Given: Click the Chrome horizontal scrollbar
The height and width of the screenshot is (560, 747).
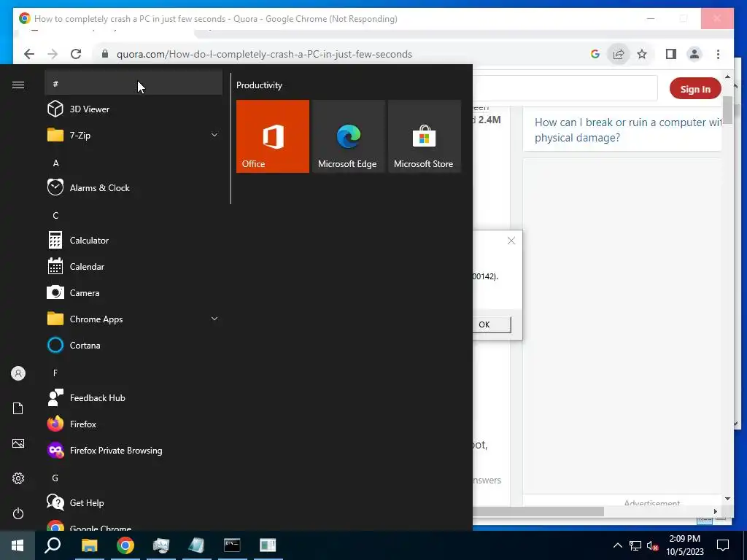Looking at the screenshot, I should coord(538,511).
